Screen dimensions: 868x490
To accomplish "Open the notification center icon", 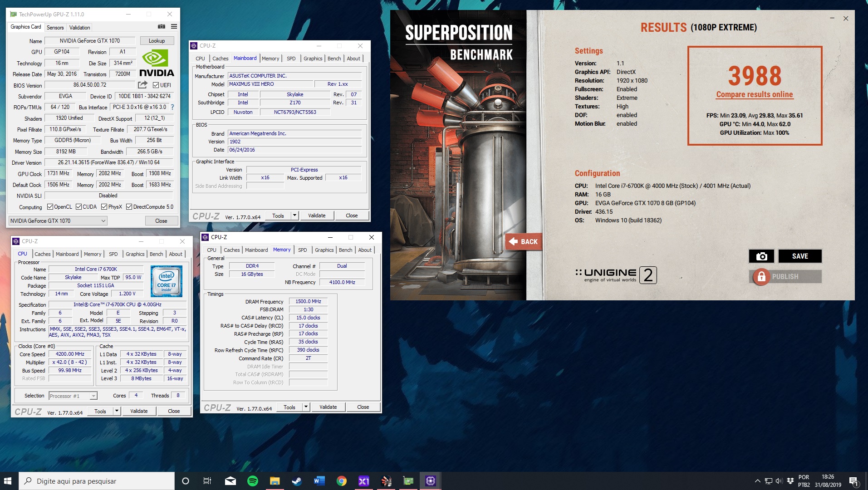I will [x=853, y=481].
